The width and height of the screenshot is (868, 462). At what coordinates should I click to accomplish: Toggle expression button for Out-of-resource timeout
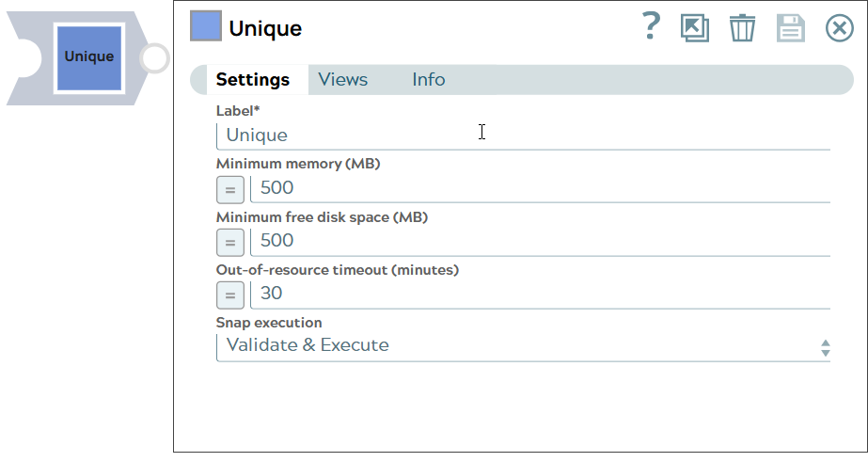click(x=230, y=295)
